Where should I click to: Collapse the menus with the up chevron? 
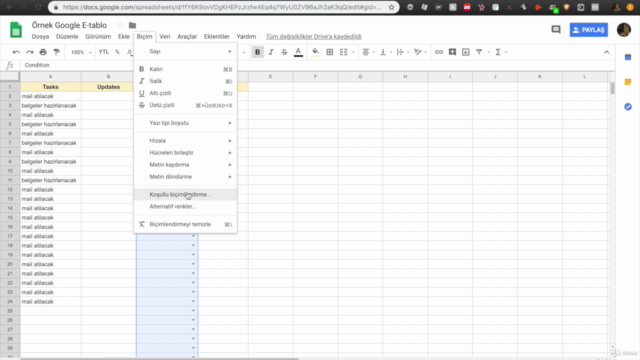click(607, 52)
